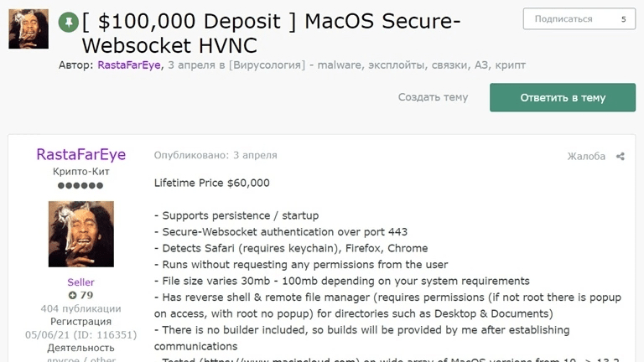Click the Создать тему link
This screenshot has height=362, width=644.
tap(433, 97)
